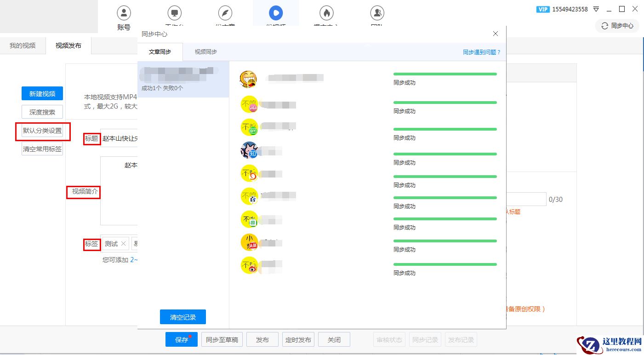Click the 同步中心 button at top right
644x355 pixels.
tap(617, 26)
